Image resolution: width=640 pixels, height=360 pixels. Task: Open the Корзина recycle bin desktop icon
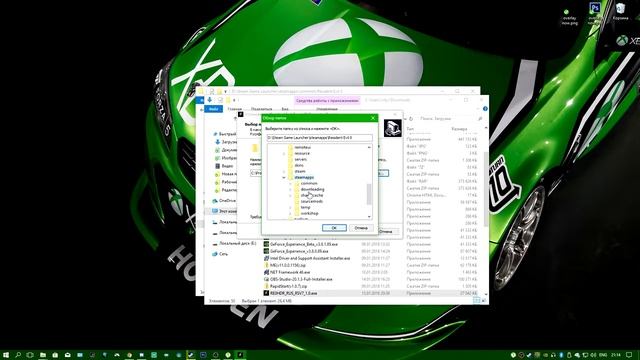coord(620,11)
